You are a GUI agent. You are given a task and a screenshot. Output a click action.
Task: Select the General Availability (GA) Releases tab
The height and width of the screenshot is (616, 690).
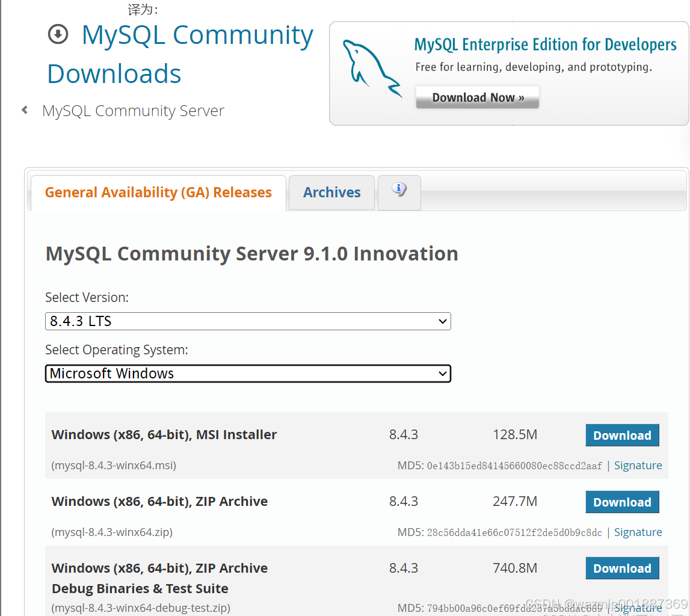158,192
